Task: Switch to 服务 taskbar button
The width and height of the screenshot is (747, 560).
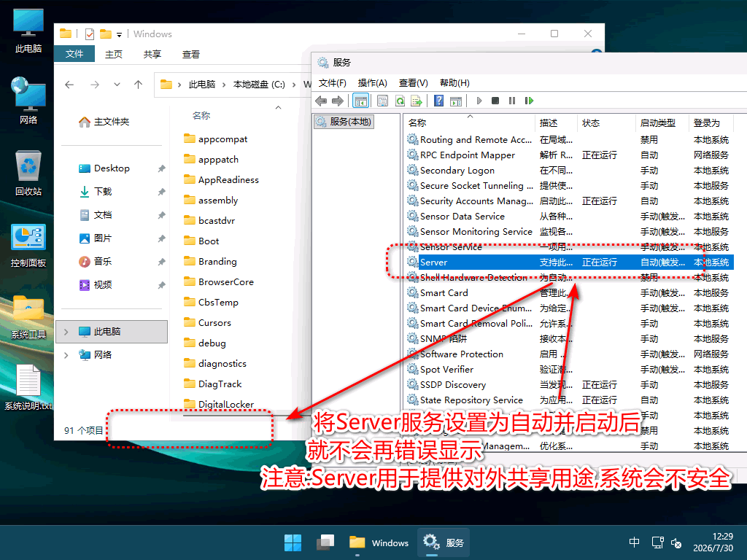Action: 444,542
